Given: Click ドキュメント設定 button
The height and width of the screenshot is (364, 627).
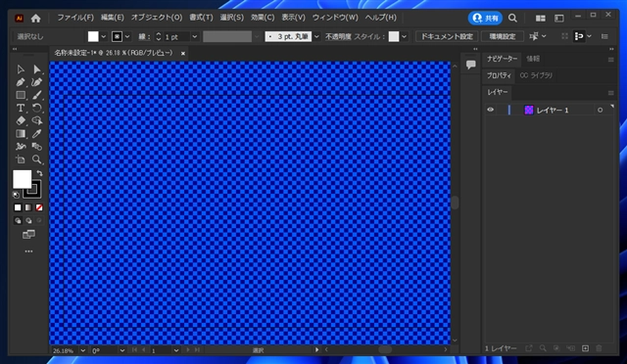Looking at the screenshot, I should (x=447, y=36).
